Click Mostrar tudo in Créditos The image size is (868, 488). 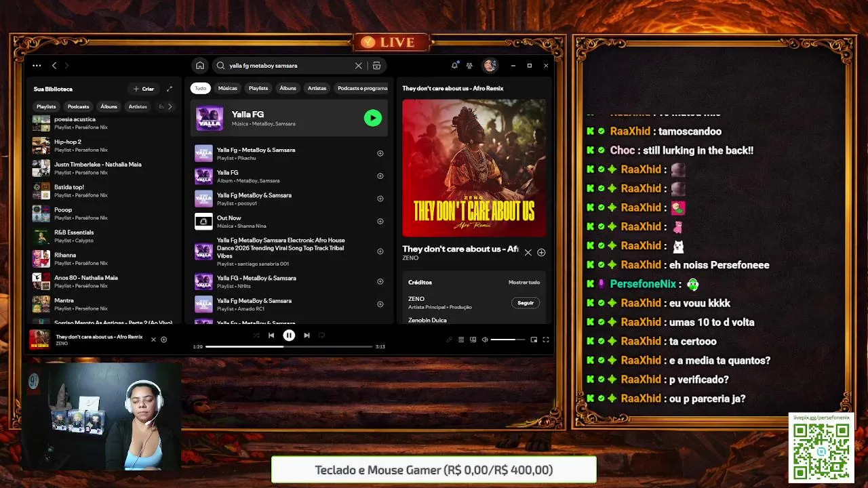coord(524,283)
